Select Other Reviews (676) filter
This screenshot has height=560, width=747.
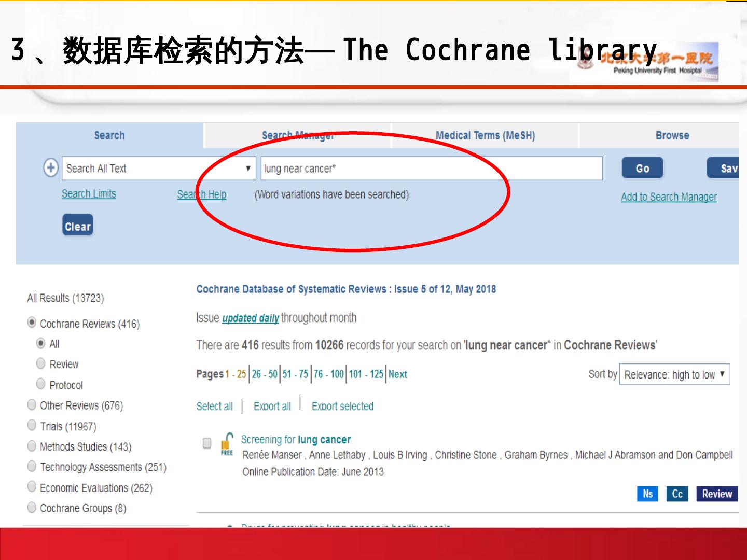32,404
